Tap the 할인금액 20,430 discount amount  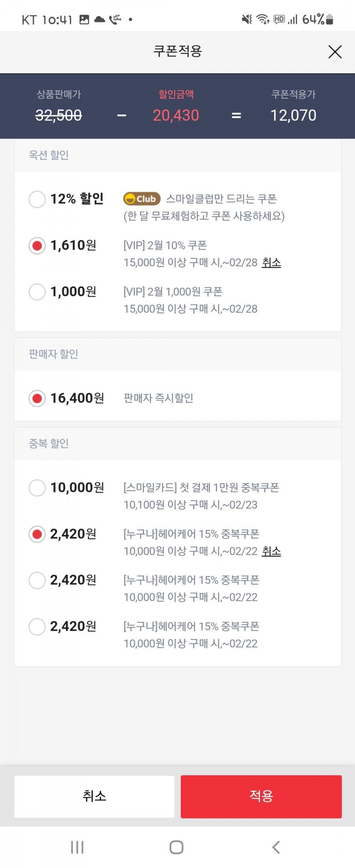pyautogui.click(x=176, y=116)
